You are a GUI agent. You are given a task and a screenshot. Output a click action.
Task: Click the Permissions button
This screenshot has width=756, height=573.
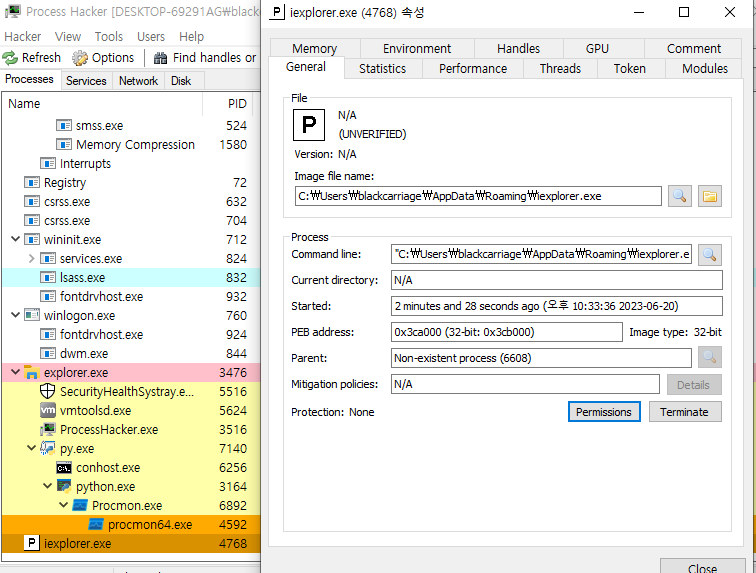tap(604, 412)
